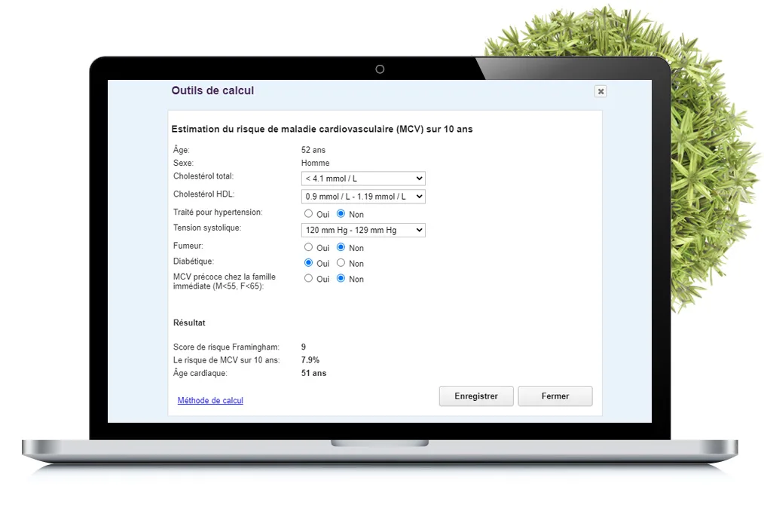Viewport: 764px width, 532px height.
Task: Open the Tension systolique dropdown
Action: [x=363, y=230]
